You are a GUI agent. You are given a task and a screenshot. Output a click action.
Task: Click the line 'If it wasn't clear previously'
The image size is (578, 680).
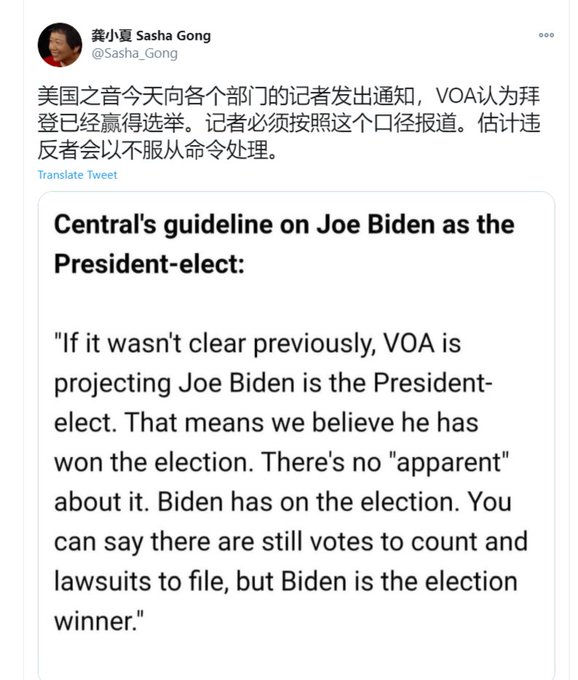point(257,343)
